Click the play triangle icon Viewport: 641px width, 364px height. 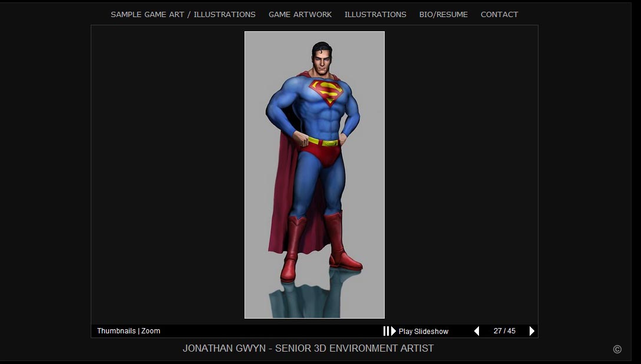click(394, 331)
